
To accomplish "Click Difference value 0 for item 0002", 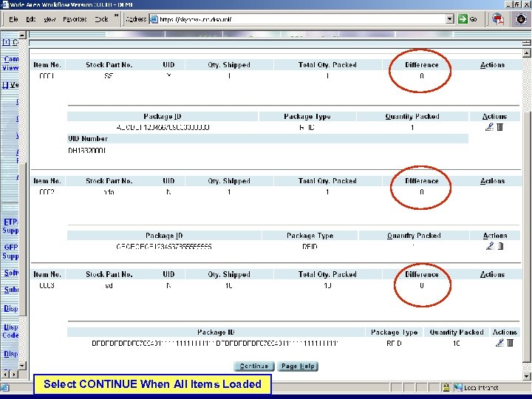I will click(x=422, y=192).
